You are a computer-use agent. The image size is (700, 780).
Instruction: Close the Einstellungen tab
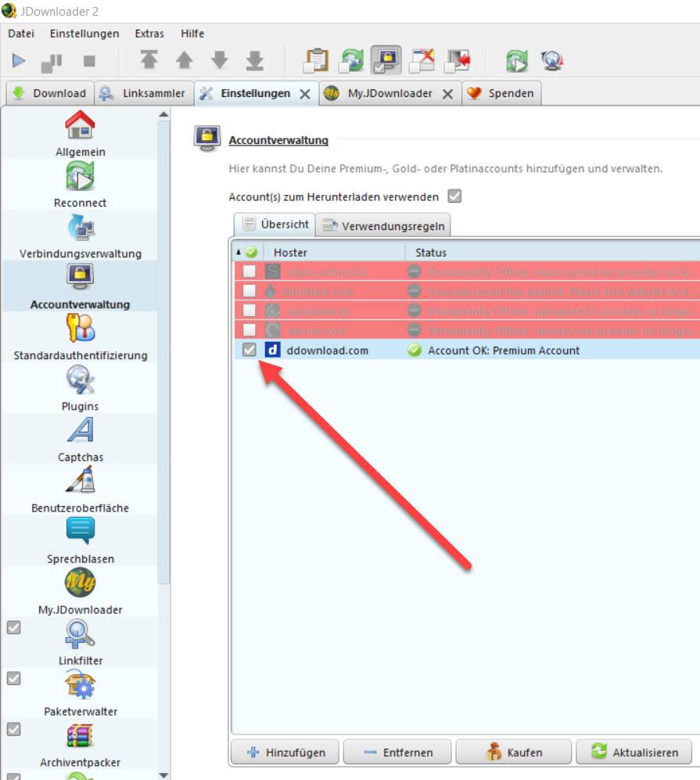coord(305,94)
